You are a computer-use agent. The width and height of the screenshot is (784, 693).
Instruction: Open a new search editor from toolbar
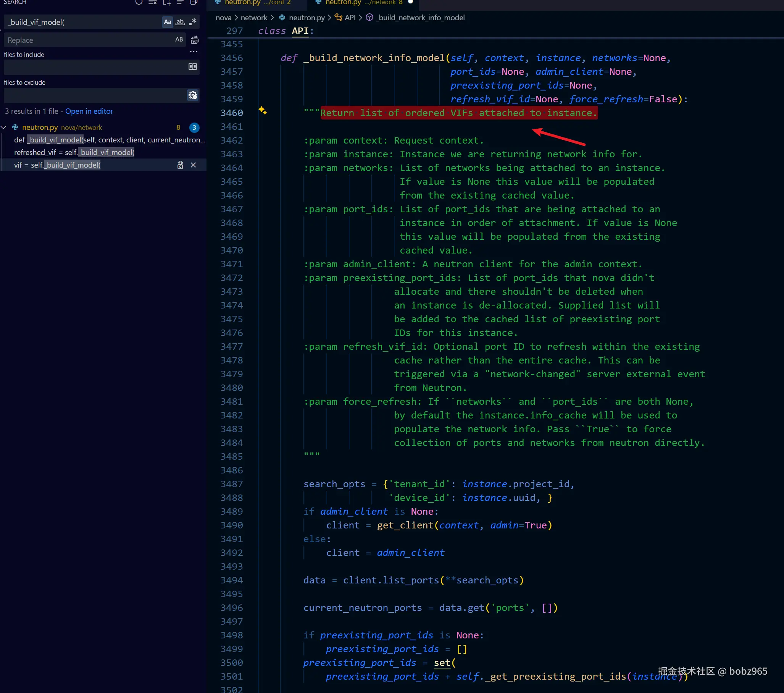click(x=166, y=2)
